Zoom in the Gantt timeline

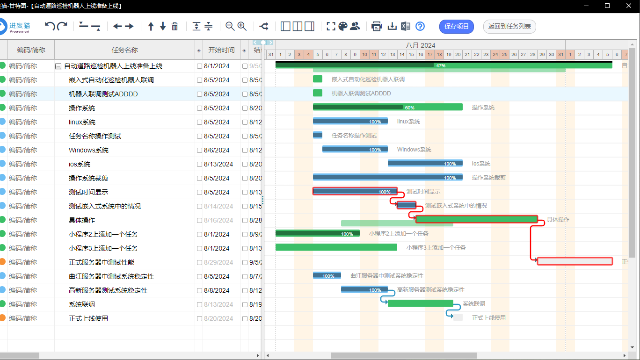point(242,26)
